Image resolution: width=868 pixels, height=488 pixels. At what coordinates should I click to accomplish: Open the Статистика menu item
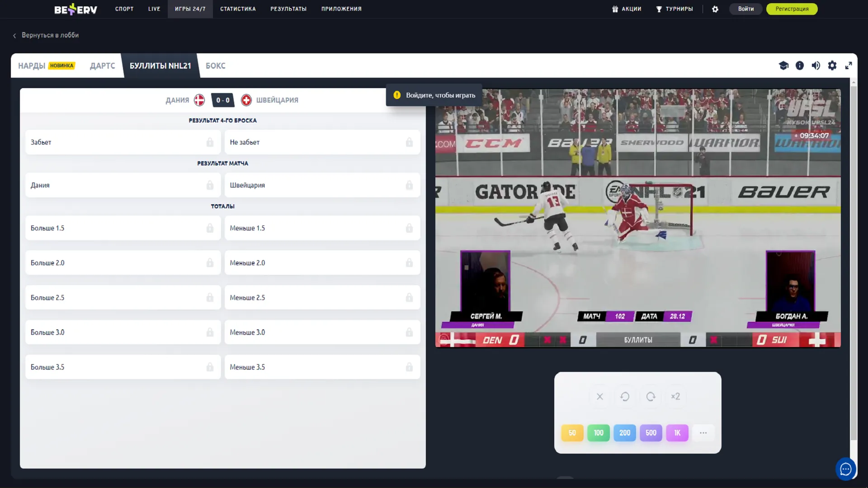coord(238,9)
